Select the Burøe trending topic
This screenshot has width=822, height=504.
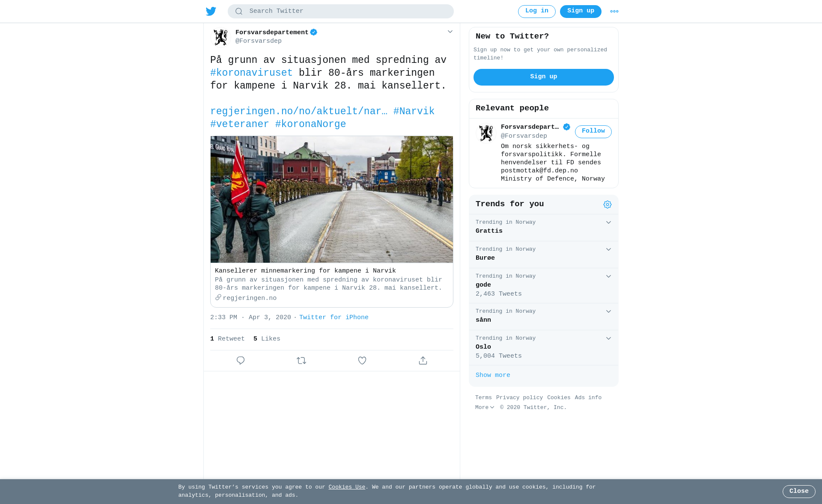pos(544,255)
